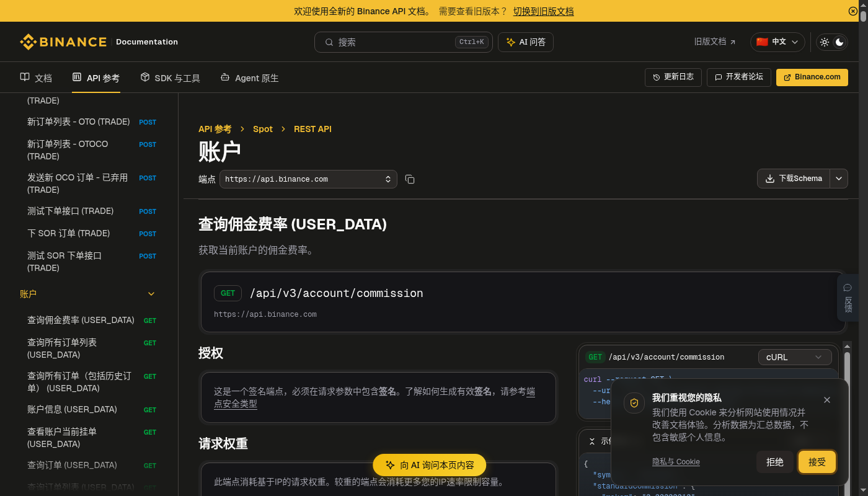Open 下 SOR 订单 (TRADE) sidebar item

pyautogui.click(x=92, y=234)
